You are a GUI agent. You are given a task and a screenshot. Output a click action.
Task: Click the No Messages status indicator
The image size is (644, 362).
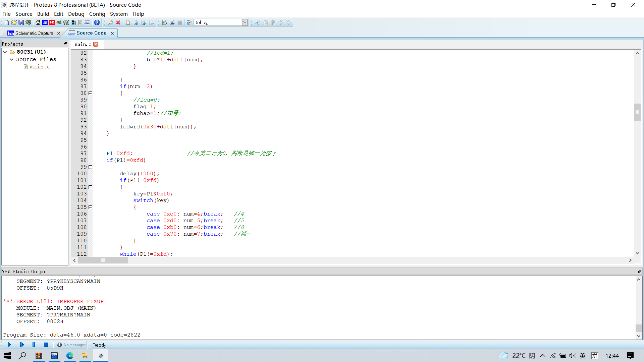pos(71,345)
